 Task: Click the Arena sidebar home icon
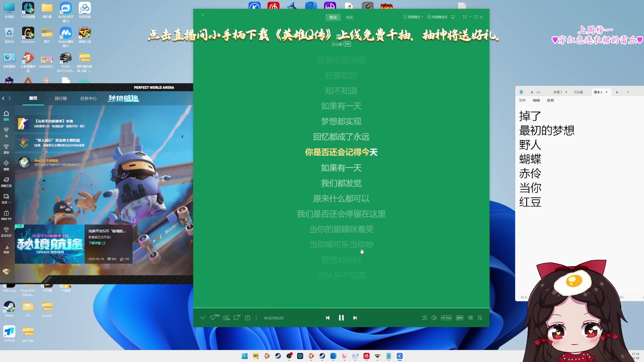[x=6, y=115]
